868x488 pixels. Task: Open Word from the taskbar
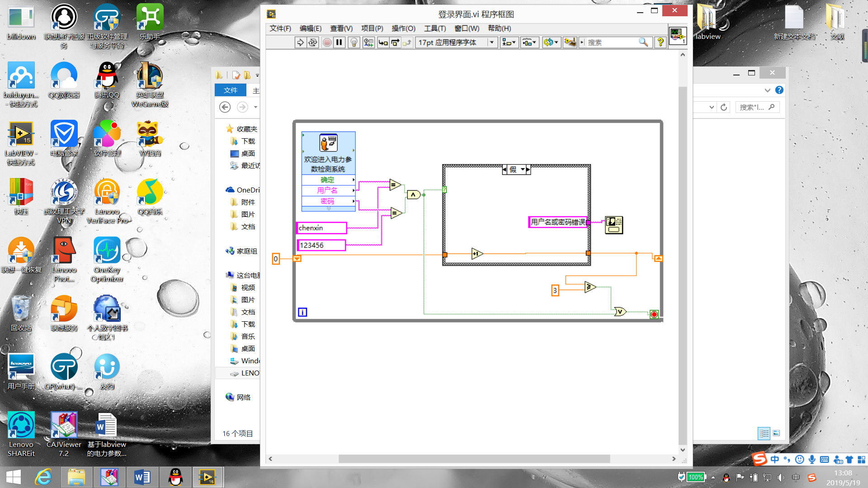click(x=142, y=477)
